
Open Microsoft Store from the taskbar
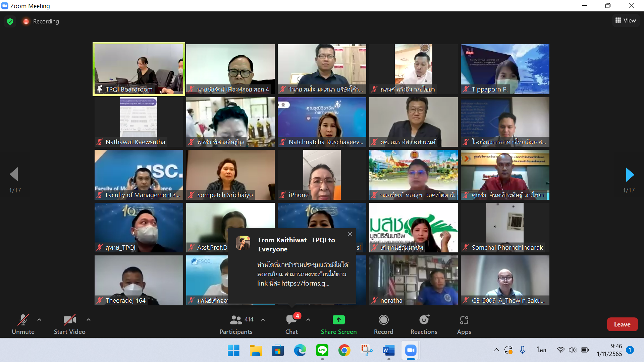click(278, 350)
